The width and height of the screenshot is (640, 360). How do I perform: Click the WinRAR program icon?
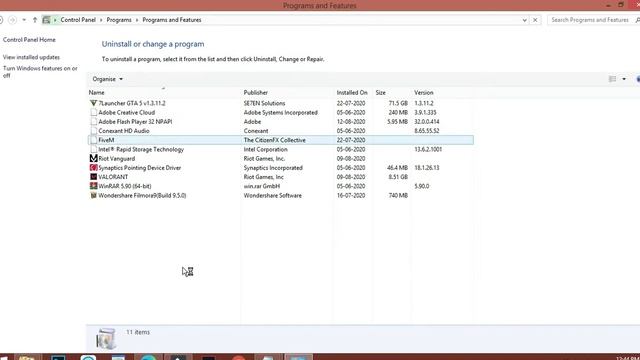click(93, 186)
